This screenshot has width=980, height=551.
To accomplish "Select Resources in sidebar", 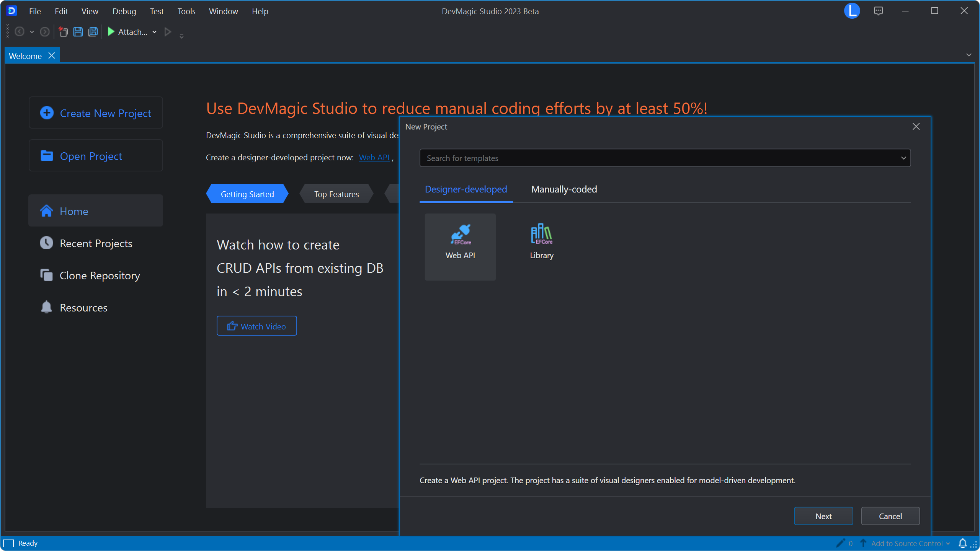I will (x=96, y=307).
